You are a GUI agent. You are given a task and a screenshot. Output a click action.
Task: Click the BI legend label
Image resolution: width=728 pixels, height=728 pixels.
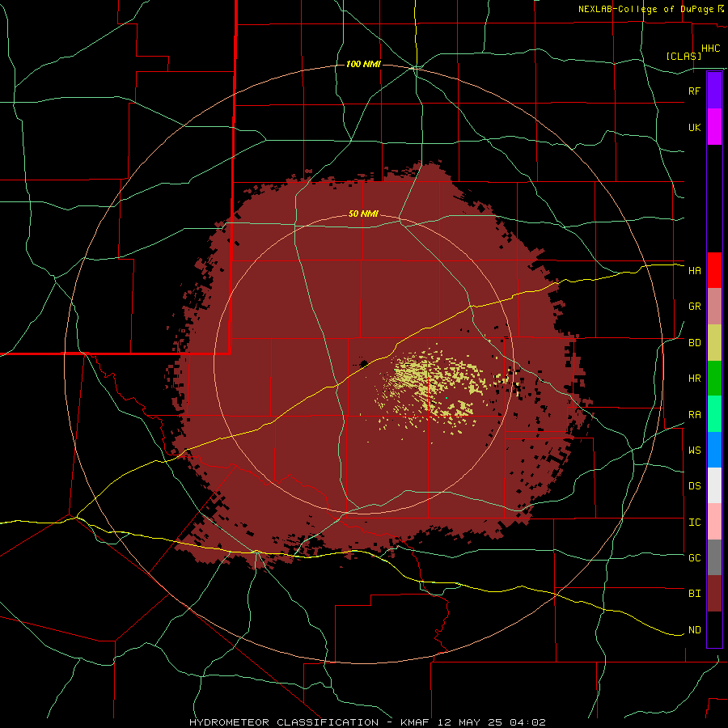[694, 594]
